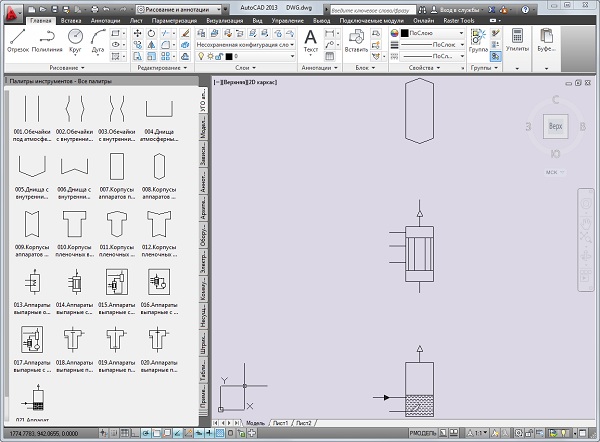
Task: Switch to the Вставка ribbon tab
Action: pos(71,19)
